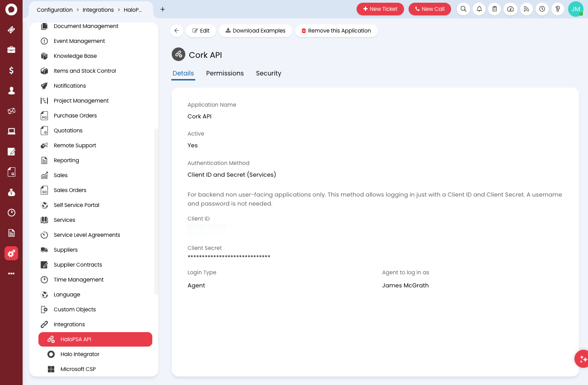Click Integrations in the breadcrumb
Screen dimensions: 588x385
click(x=98, y=9)
